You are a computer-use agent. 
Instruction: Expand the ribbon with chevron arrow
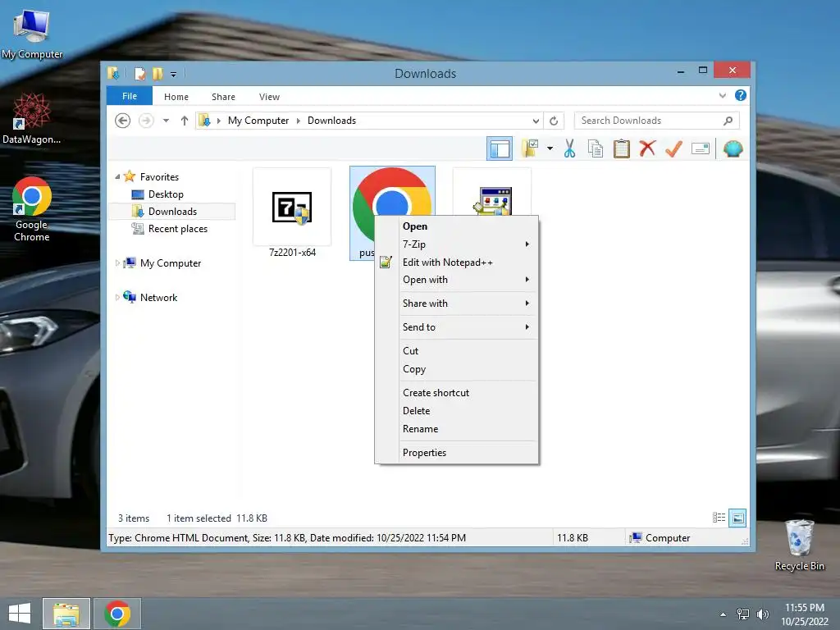[723, 95]
